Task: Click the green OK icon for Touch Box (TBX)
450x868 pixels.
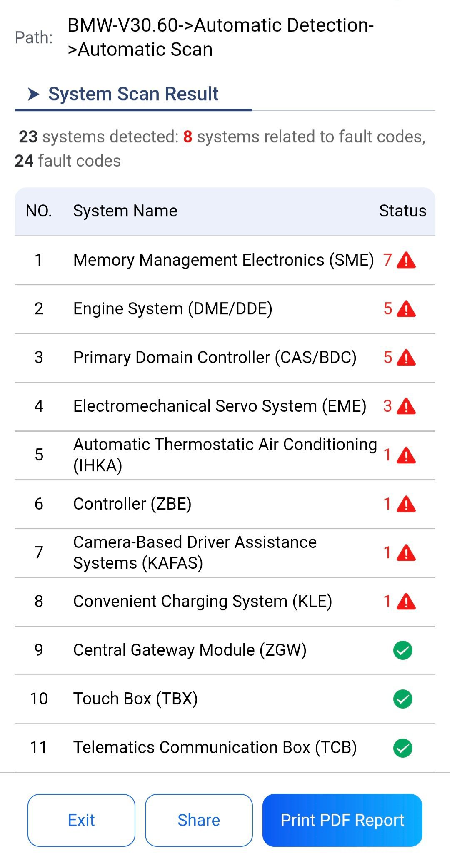Action: tap(403, 699)
